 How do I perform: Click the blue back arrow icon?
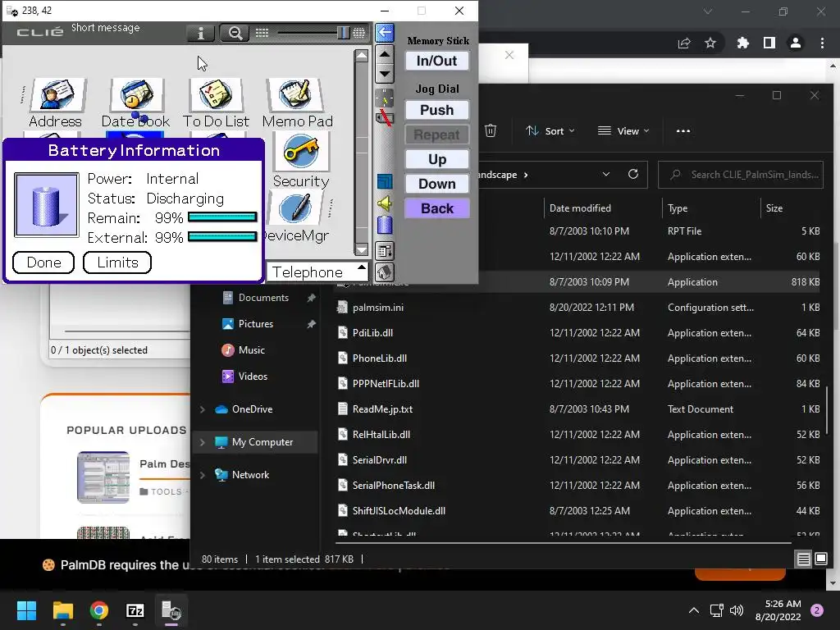pos(385,33)
